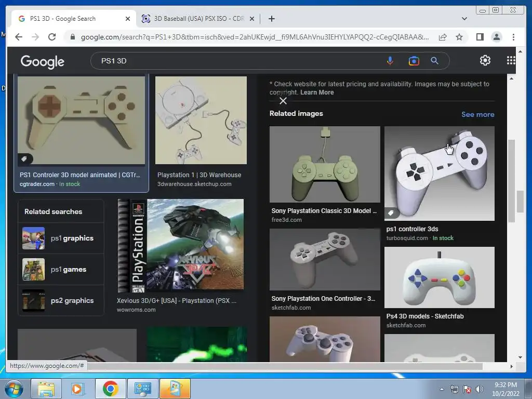532x399 pixels.
Task: Open the control panel taskbar icon
Action: tap(142, 389)
